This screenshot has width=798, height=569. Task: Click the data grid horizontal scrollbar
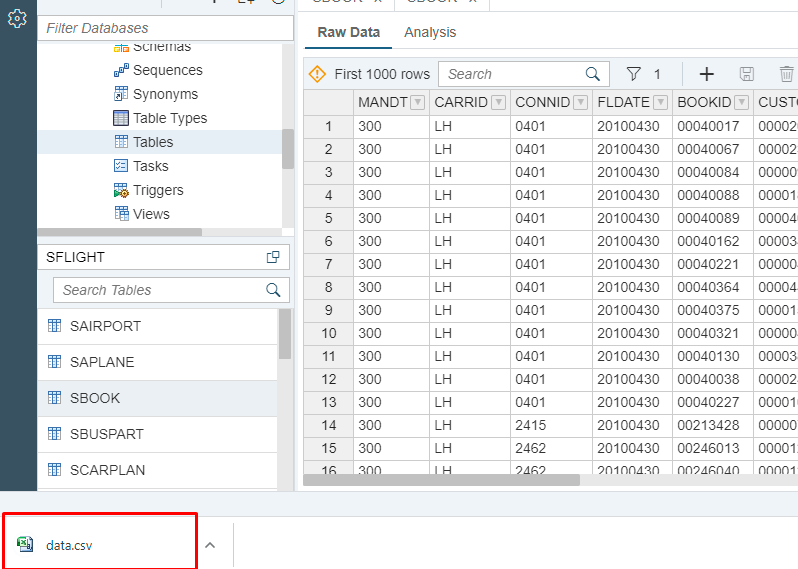[441, 480]
